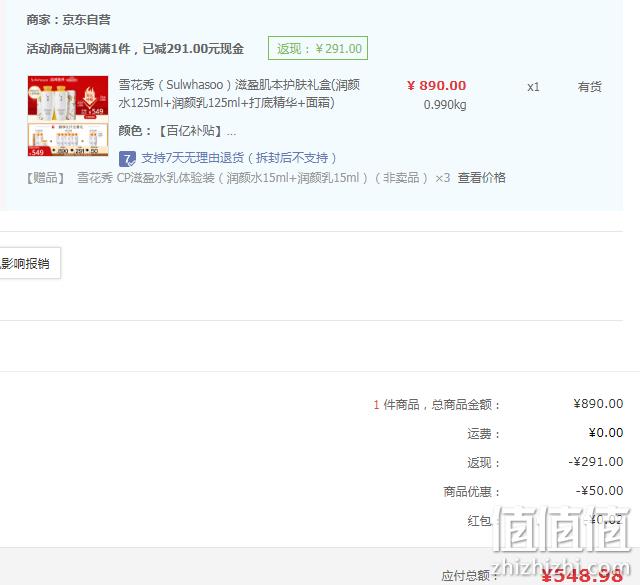This screenshot has height=585, width=640.
Task: Click the 颜色:【百亿补贴】option text
Action: point(177,131)
